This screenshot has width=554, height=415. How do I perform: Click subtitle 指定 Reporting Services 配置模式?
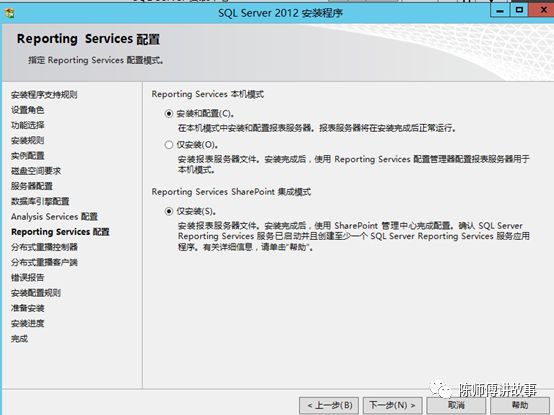[x=96, y=60]
